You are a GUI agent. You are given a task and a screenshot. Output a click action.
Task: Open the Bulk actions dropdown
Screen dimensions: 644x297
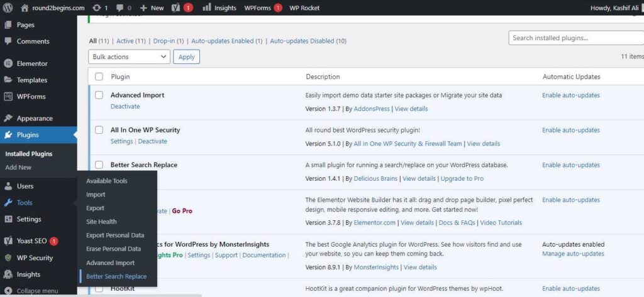pos(129,57)
